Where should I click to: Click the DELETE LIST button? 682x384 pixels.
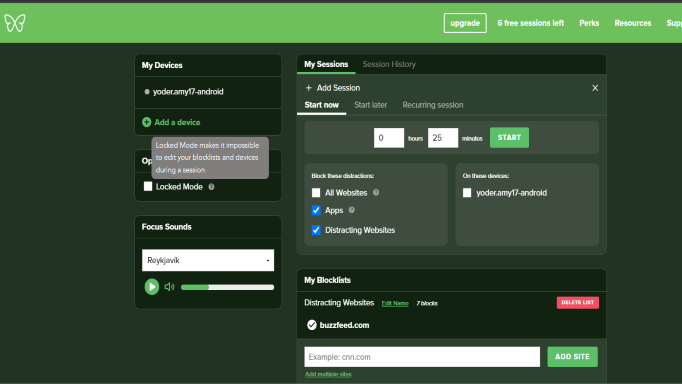point(578,302)
